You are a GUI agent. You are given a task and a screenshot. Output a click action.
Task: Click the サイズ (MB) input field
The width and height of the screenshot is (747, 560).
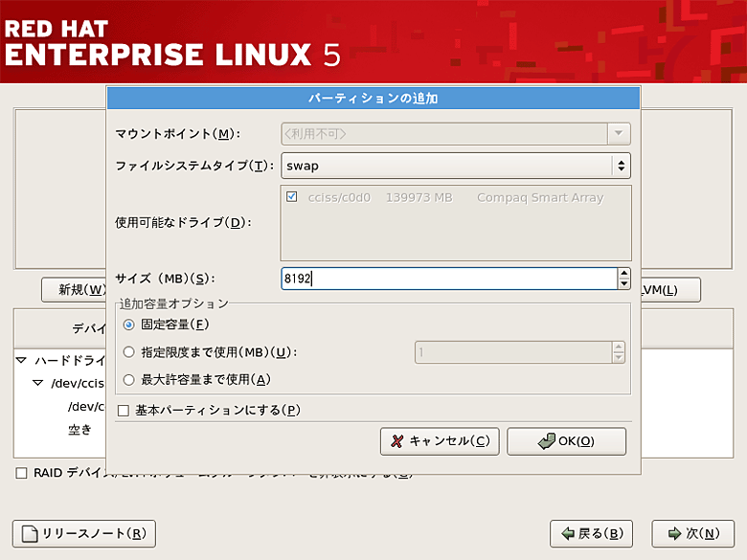[449, 279]
